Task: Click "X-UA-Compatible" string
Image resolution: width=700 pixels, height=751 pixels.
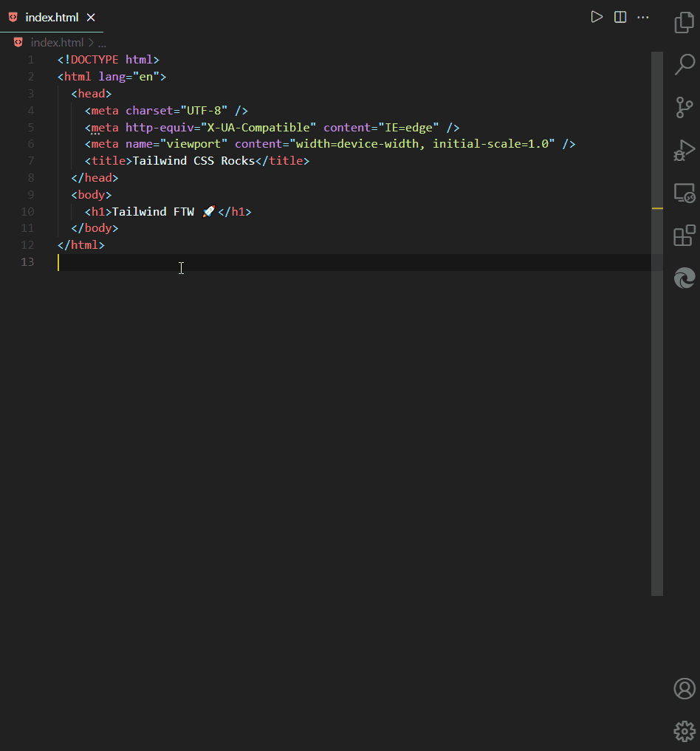Action: point(258,128)
